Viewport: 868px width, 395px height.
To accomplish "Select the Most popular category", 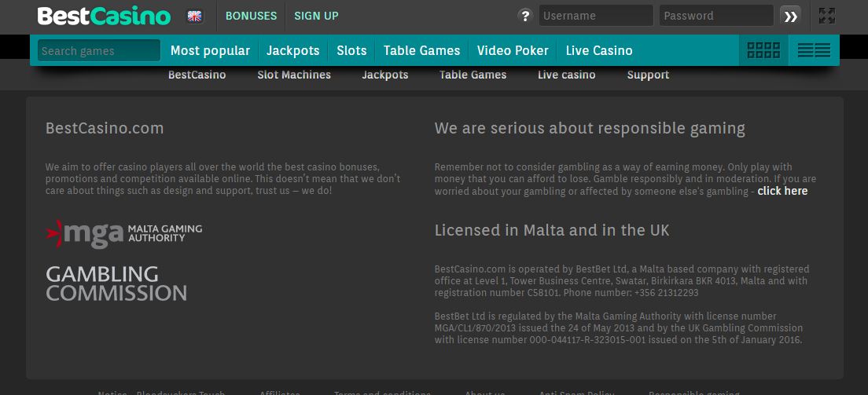I will (x=211, y=51).
